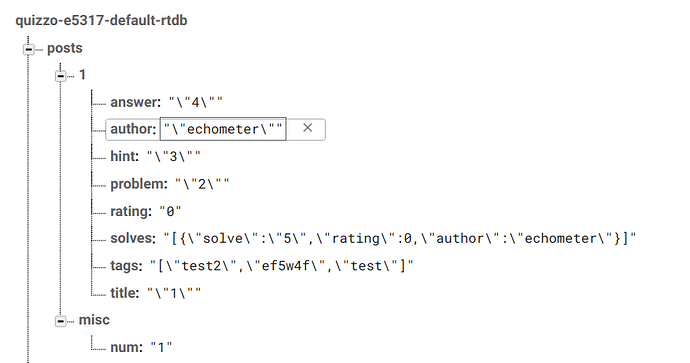
Task: Click the answer value "4"
Action: (x=196, y=103)
